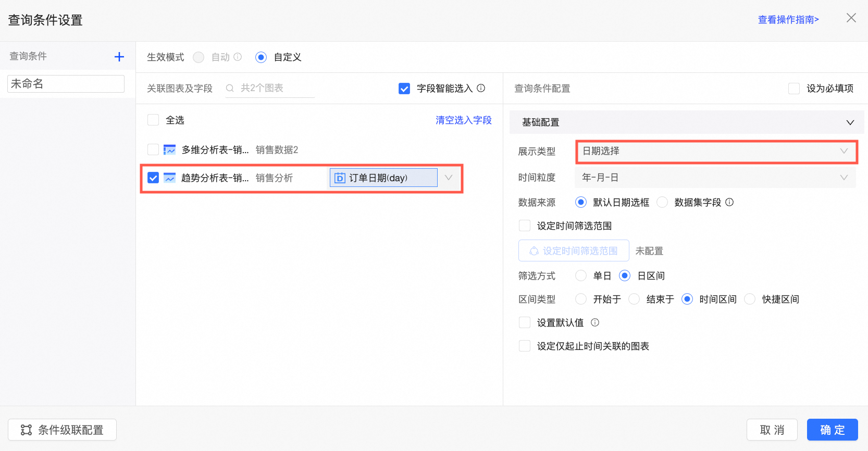Open the 展示类型 日期选择 dropdown
Viewport: 868px width, 451px height.
715,152
